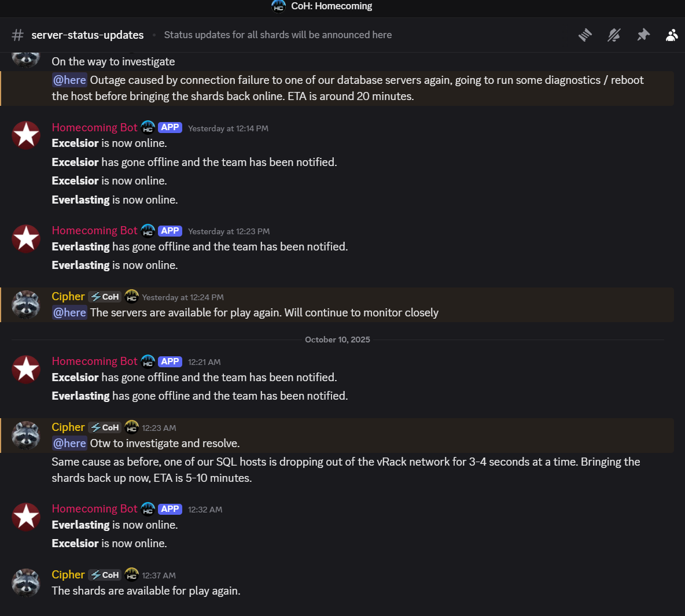The image size is (685, 616).
Task: Toggle the member list icon
Action: tap(671, 35)
